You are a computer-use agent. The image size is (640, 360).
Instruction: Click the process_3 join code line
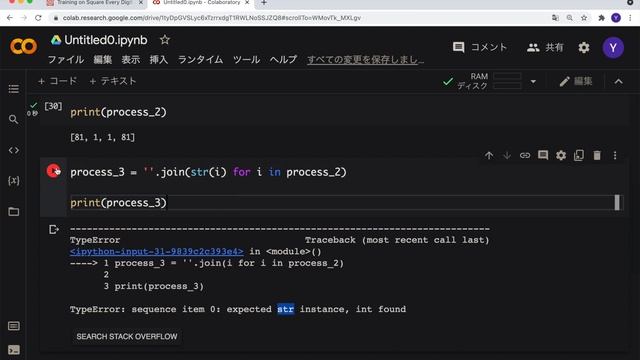(x=208, y=172)
